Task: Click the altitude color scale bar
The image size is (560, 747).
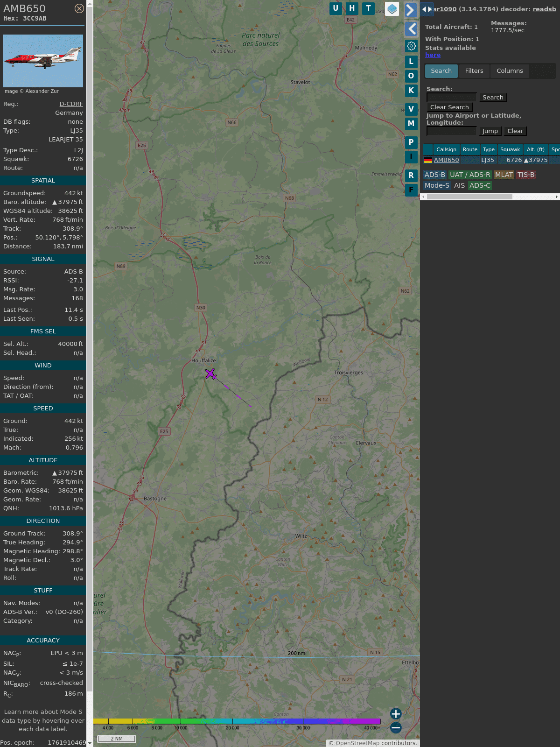Action: pyautogui.click(x=237, y=721)
